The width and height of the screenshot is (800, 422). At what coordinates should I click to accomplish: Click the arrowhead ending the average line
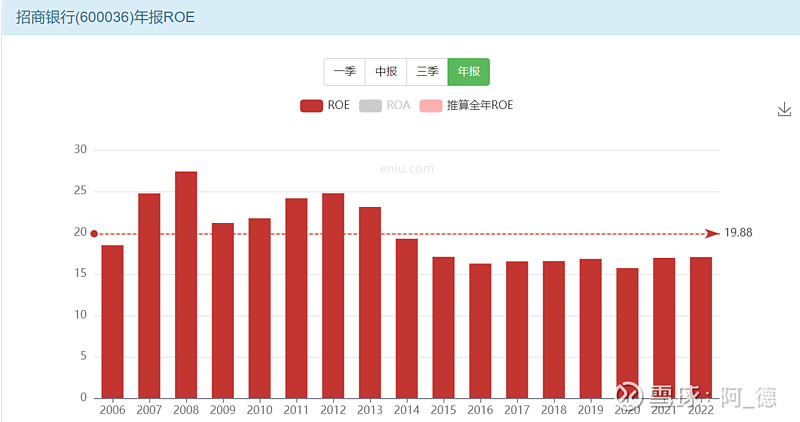click(712, 234)
